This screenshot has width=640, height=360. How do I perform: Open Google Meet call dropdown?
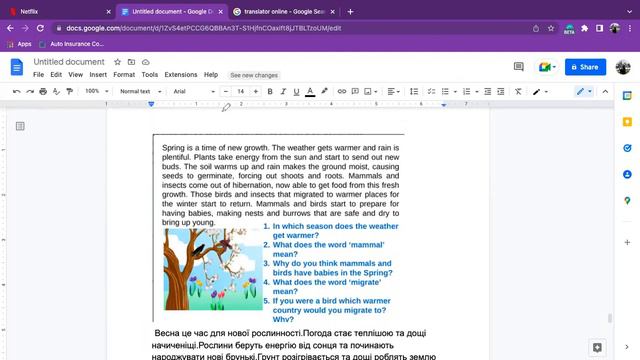tap(547, 67)
